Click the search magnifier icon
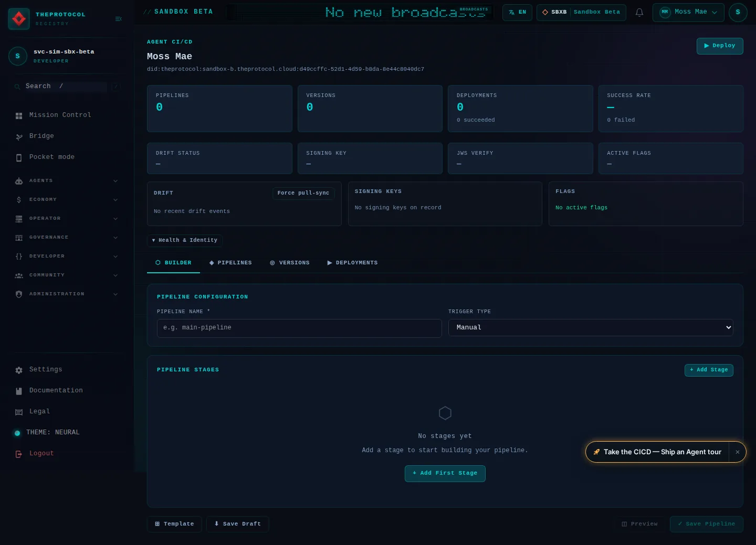The height and width of the screenshot is (545, 756). click(x=17, y=87)
